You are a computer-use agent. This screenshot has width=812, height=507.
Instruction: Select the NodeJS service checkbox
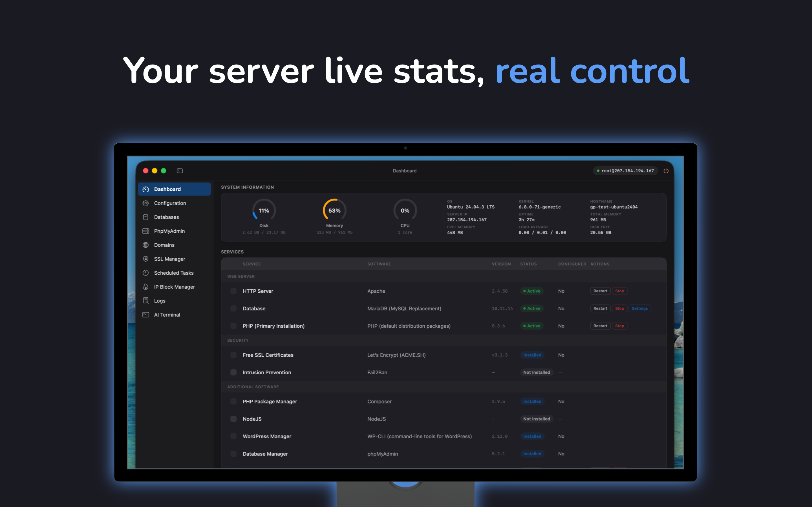(x=233, y=419)
